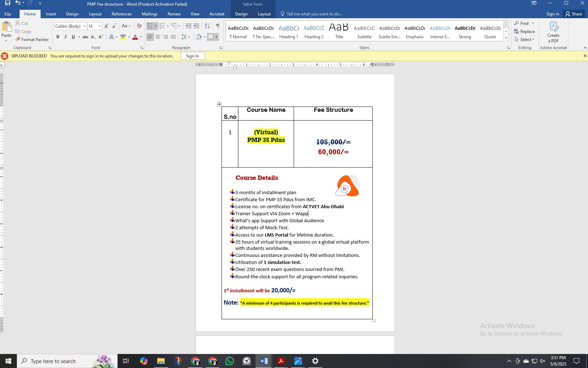Viewport: 588px width, 368px height.
Task: Open Line Spacing dropdown
Action: pyautogui.click(x=185, y=37)
